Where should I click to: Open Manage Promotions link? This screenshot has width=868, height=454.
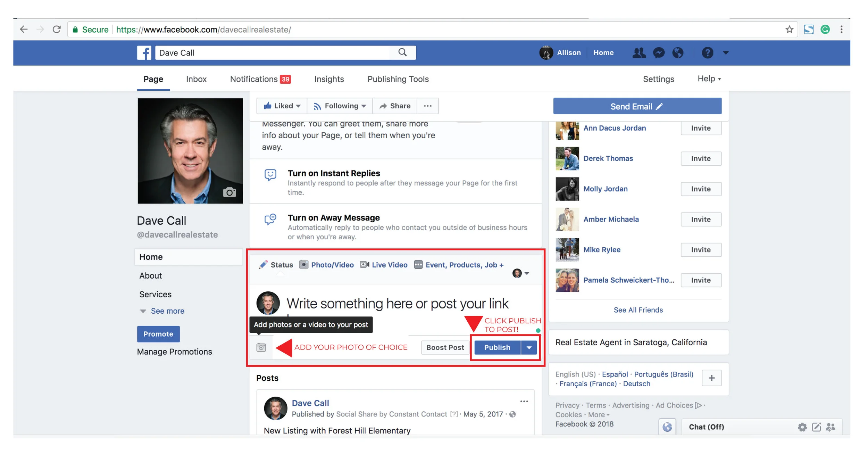click(x=174, y=352)
